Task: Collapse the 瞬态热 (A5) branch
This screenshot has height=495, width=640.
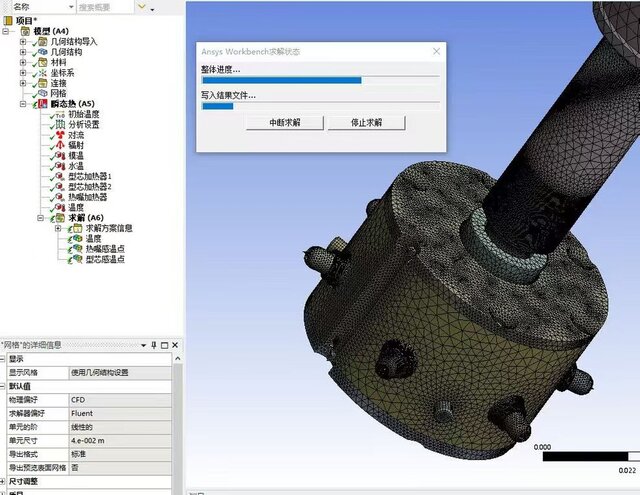Action: (22, 104)
